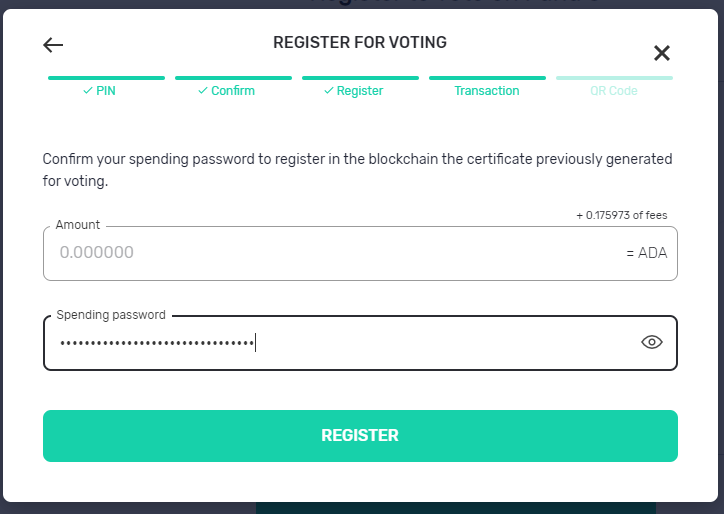Show the spending password with the eye icon
Screen dimensions: 724x514
coord(652,342)
